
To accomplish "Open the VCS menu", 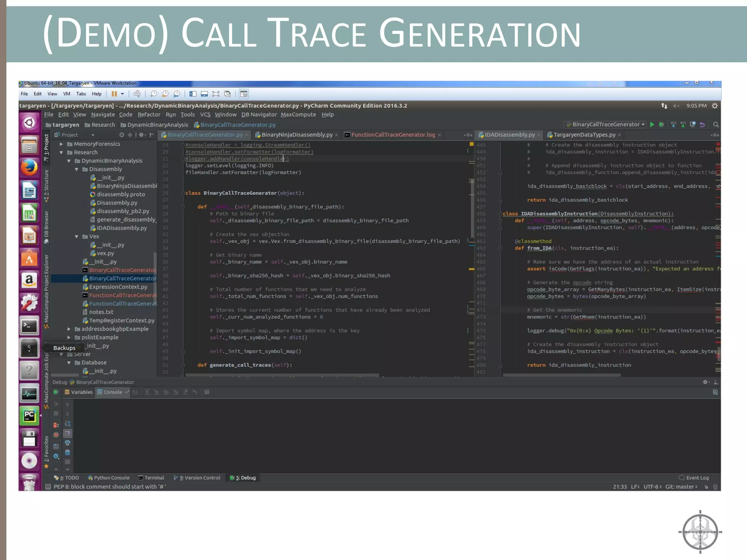I will pos(205,114).
